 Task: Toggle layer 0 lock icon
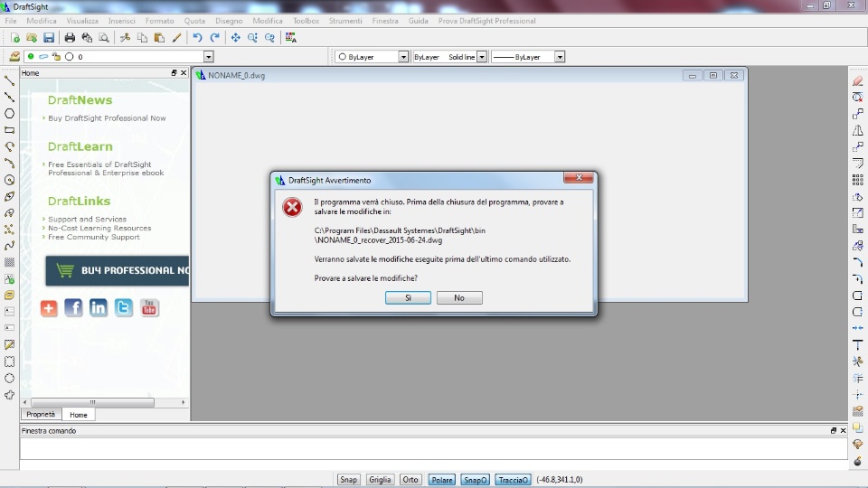pyautogui.click(x=56, y=56)
